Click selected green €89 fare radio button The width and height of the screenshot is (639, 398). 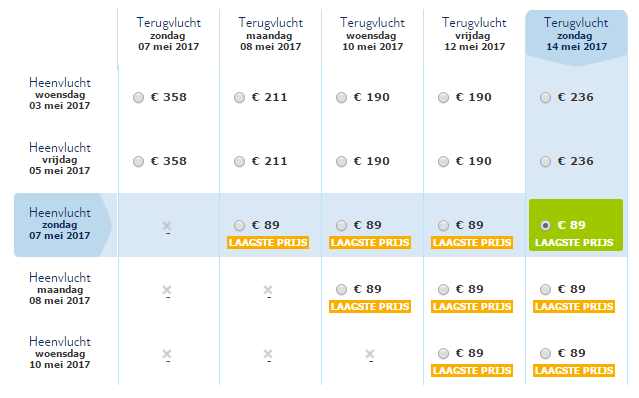point(545,225)
